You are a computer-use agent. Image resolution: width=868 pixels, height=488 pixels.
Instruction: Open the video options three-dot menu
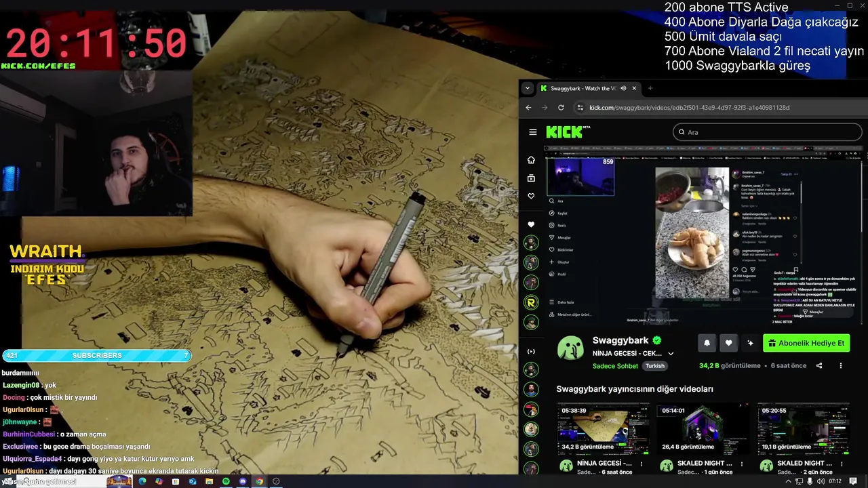[x=841, y=366]
